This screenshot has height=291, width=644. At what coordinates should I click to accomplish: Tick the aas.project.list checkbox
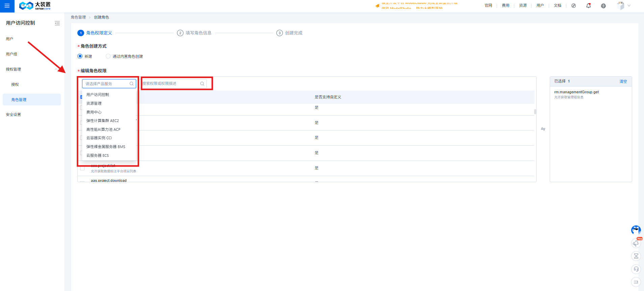tap(82, 168)
